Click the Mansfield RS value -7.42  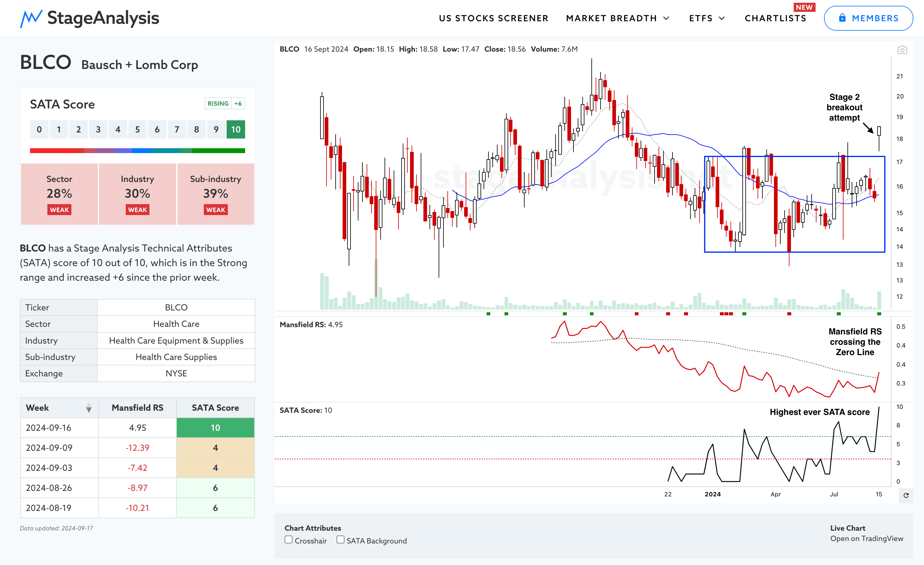coord(137,468)
